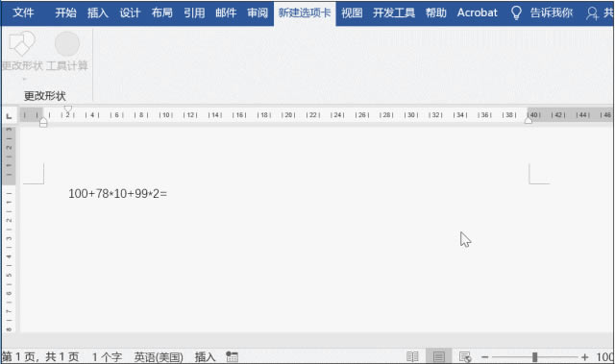Toggle the 插入 overtype mode indicator
Screen dimensions: 615x364
[x=205, y=357]
